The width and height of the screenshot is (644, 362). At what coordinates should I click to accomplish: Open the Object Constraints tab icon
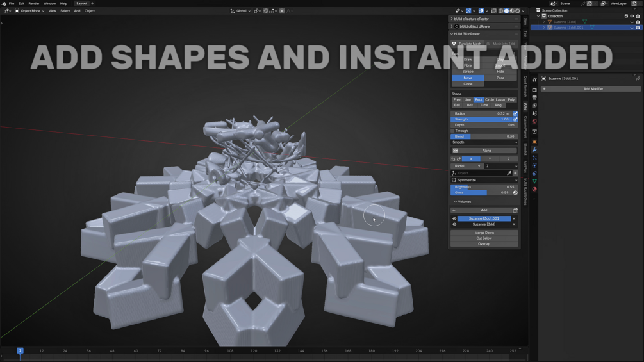click(534, 173)
